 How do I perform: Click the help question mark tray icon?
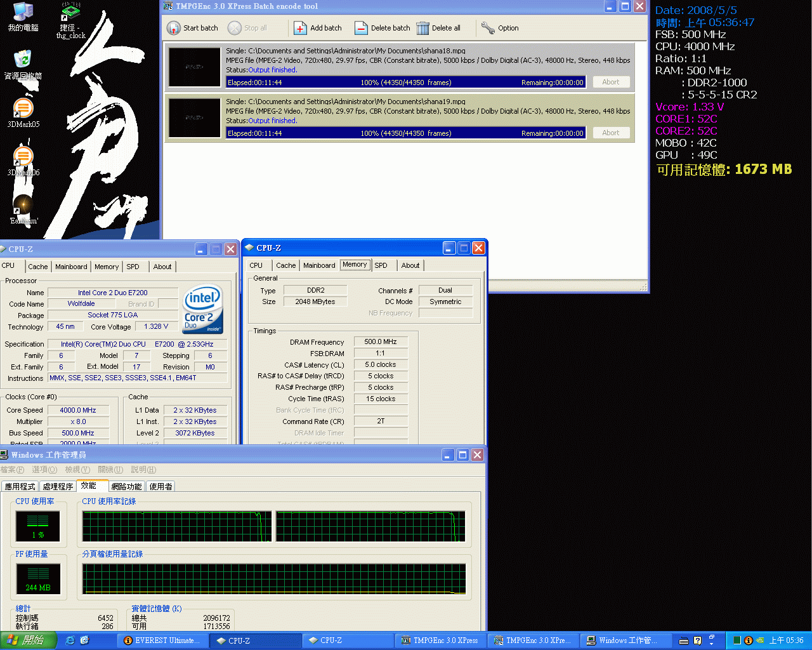698,640
